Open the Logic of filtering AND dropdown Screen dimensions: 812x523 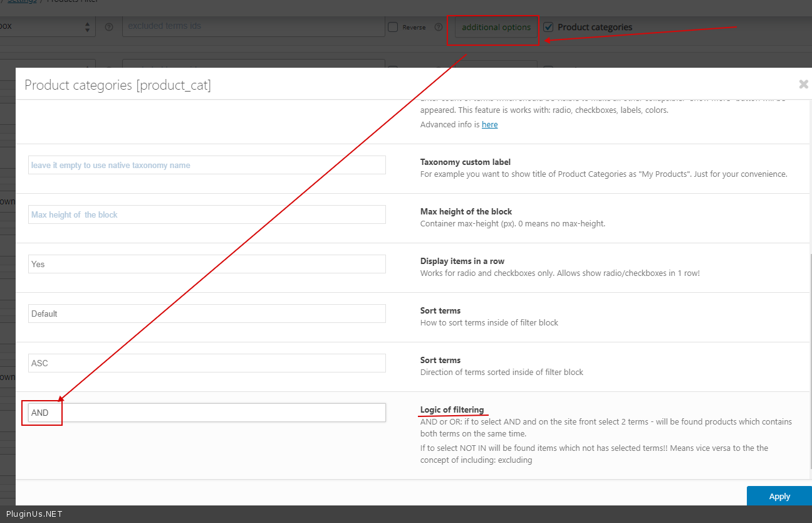coord(207,413)
